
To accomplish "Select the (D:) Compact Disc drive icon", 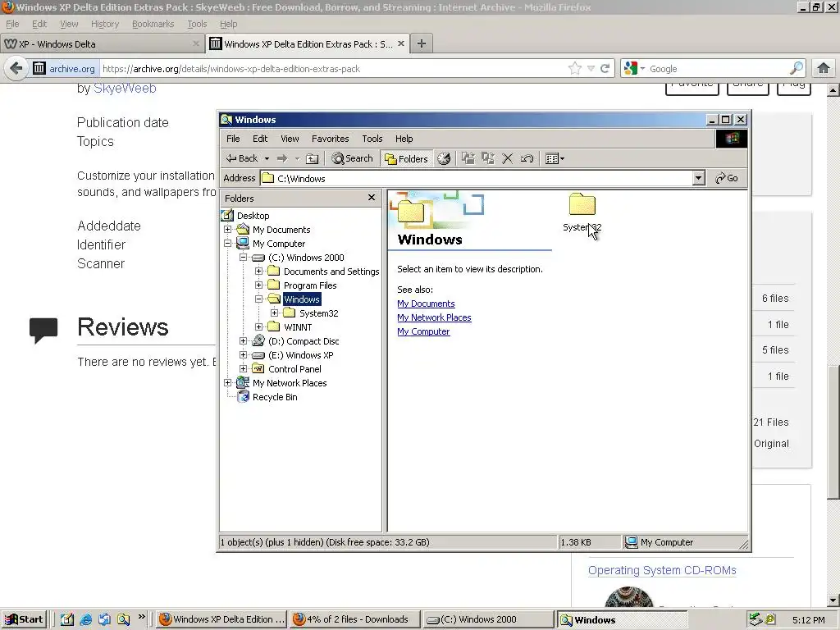I will tap(258, 340).
